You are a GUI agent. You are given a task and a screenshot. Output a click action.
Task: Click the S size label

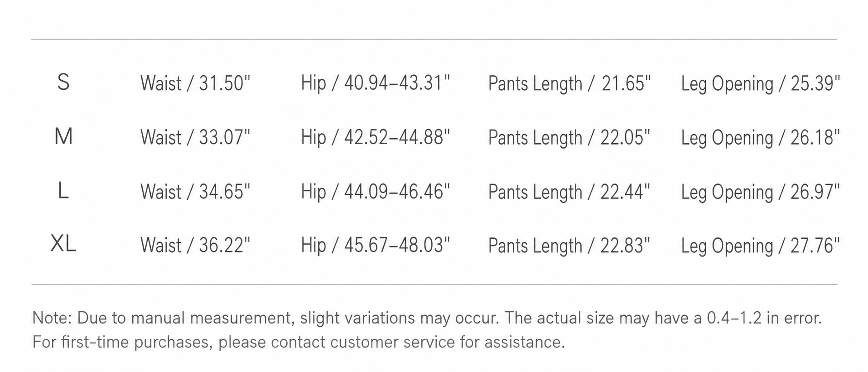[x=63, y=82]
